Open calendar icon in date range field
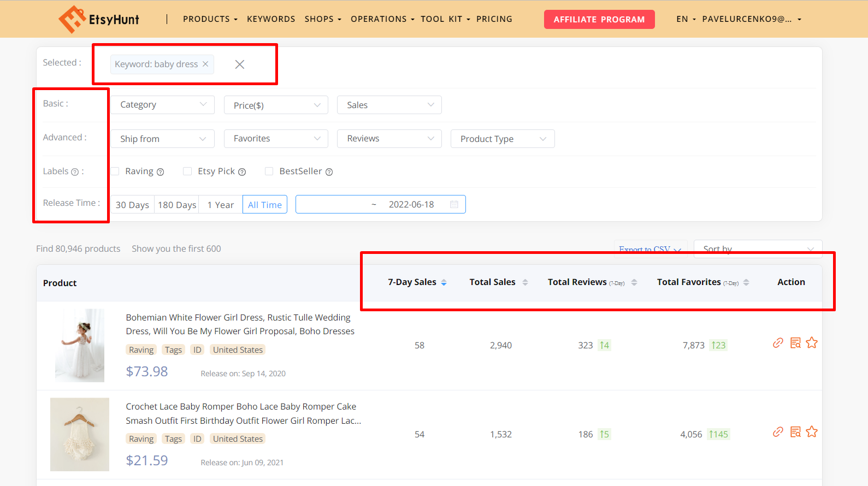Screen dimensions: 868x486 pos(454,204)
